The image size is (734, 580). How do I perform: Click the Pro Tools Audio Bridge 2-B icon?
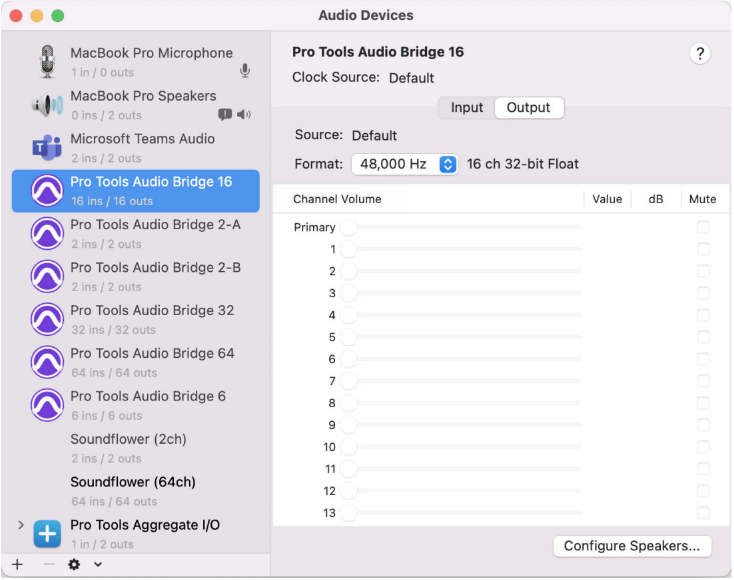47,277
